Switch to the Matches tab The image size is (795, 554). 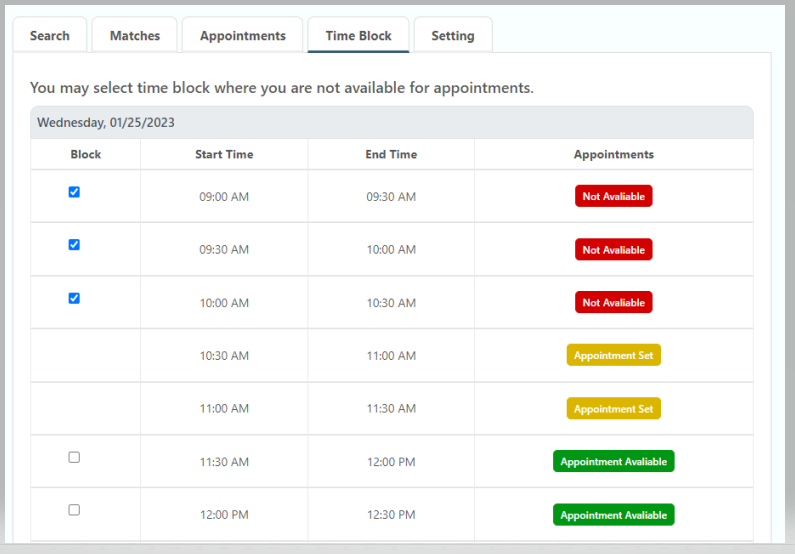pos(135,35)
